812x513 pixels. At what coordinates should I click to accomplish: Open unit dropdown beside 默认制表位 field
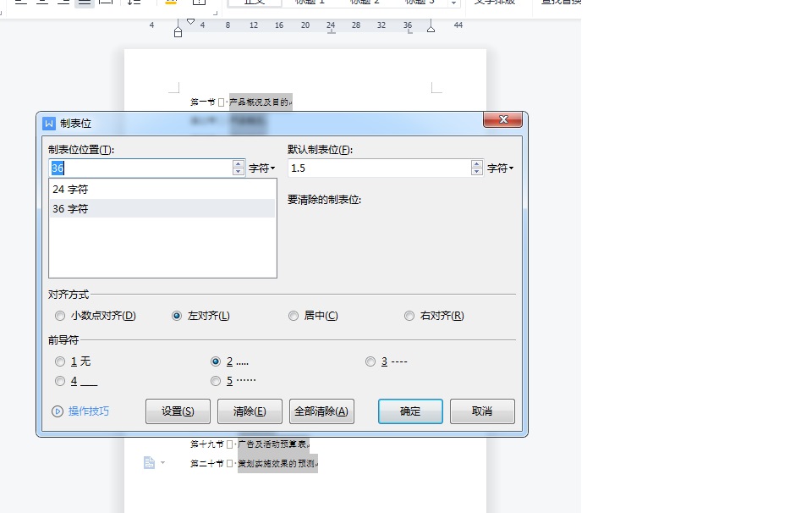pyautogui.click(x=501, y=168)
